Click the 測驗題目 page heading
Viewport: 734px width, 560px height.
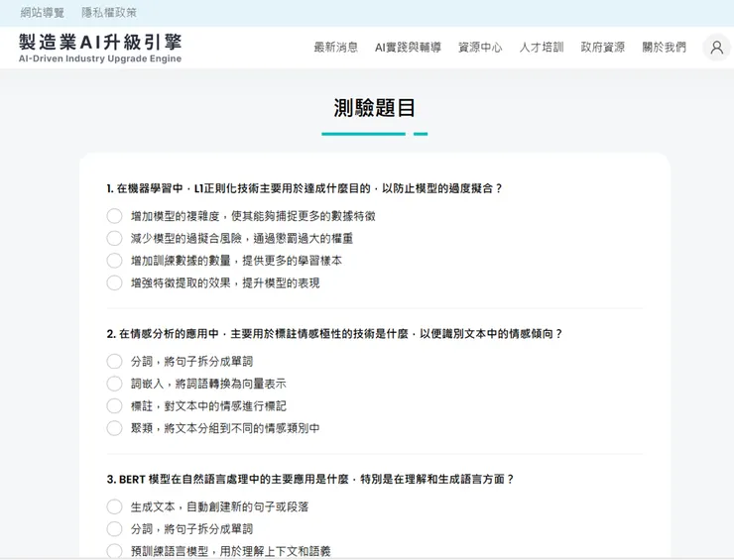point(375,108)
